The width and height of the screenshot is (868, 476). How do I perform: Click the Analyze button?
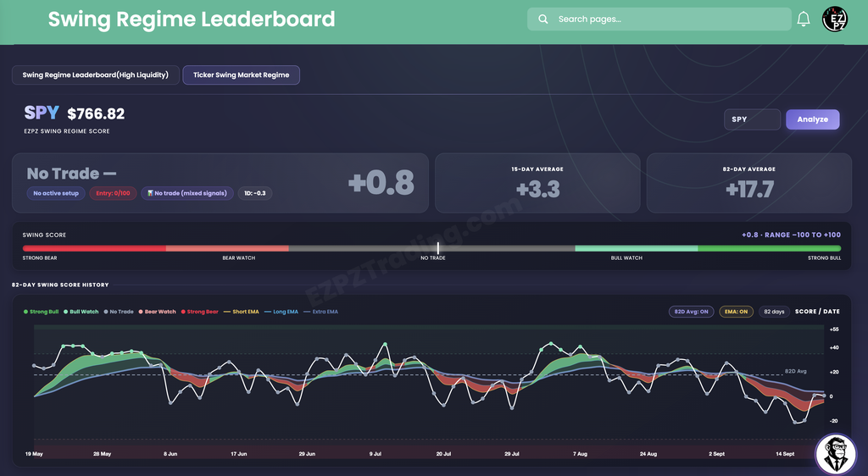pyautogui.click(x=813, y=119)
